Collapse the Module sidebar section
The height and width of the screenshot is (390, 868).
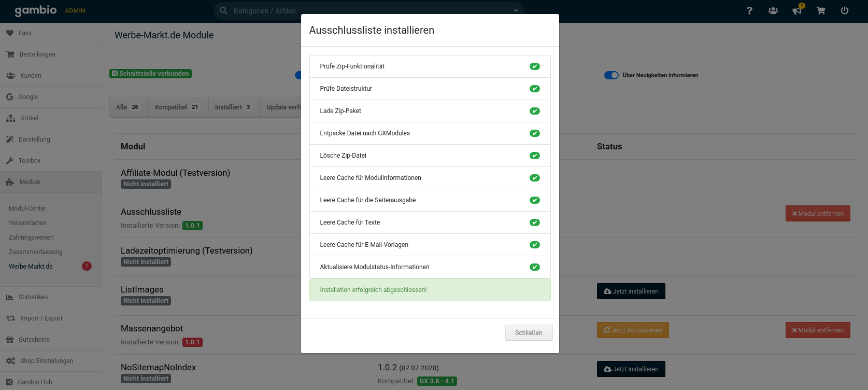coord(51,182)
